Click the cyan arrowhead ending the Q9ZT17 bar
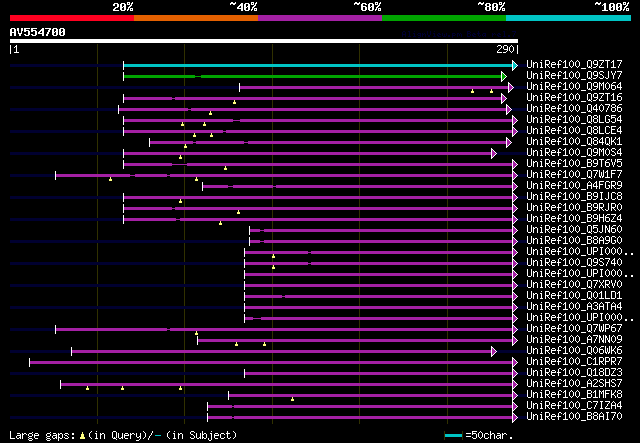640x443 pixels. (515, 65)
